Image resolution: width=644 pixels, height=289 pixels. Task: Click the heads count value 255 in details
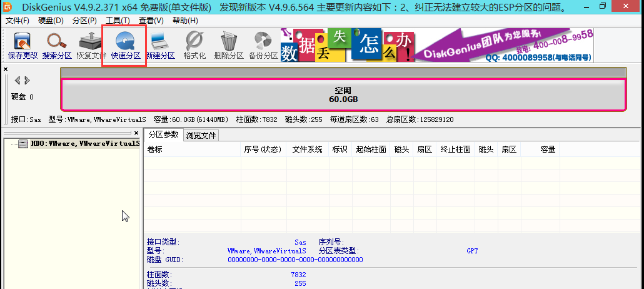point(300,283)
